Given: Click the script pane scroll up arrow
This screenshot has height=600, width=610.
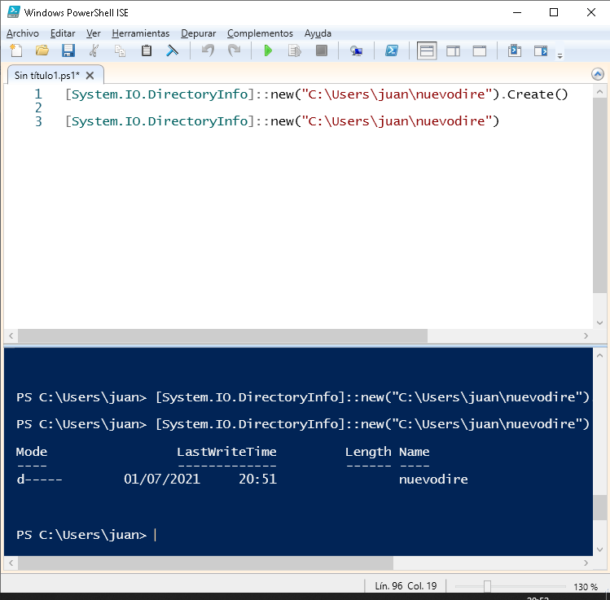Looking at the screenshot, I should click(x=599, y=92).
